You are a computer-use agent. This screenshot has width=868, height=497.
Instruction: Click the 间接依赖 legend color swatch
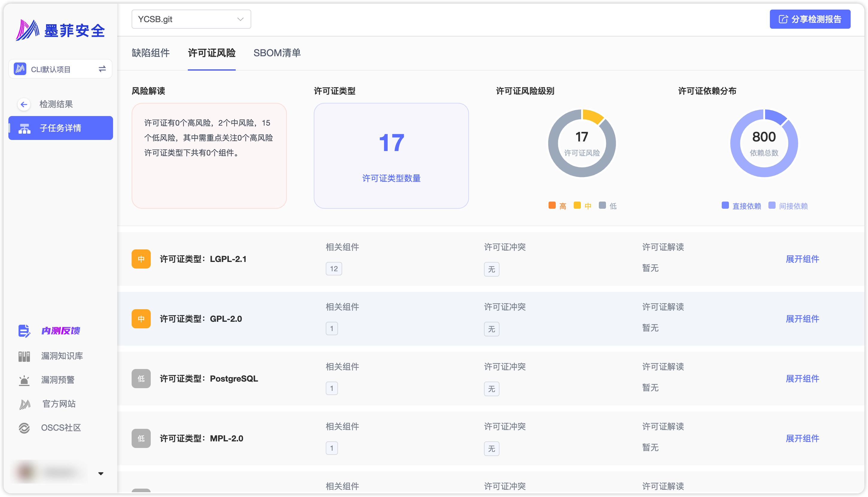click(771, 205)
